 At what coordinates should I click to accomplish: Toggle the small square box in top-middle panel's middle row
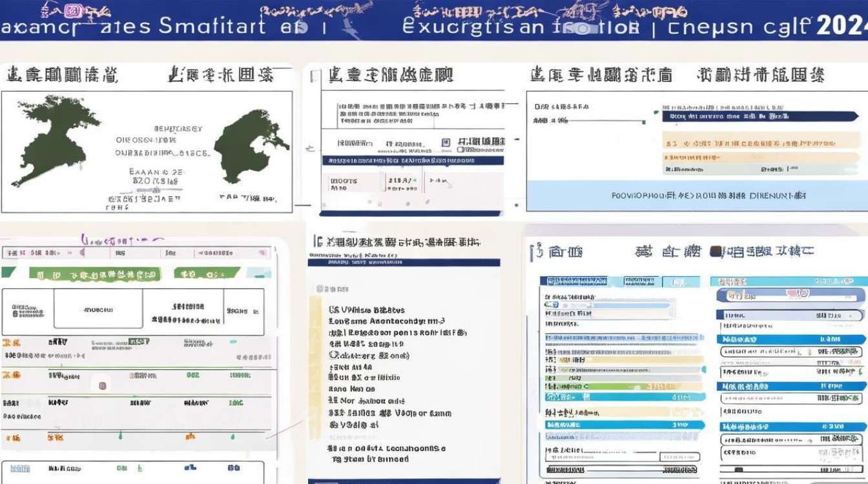tap(445, 142)
